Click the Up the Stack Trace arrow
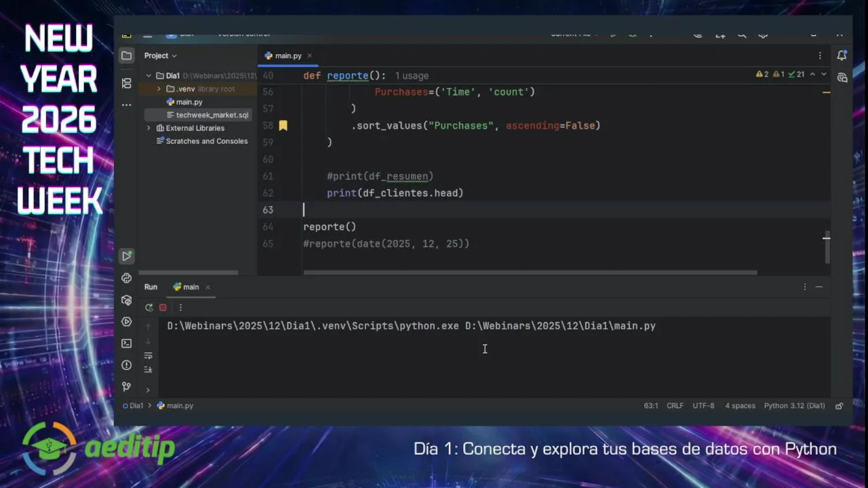 point(148,326)
